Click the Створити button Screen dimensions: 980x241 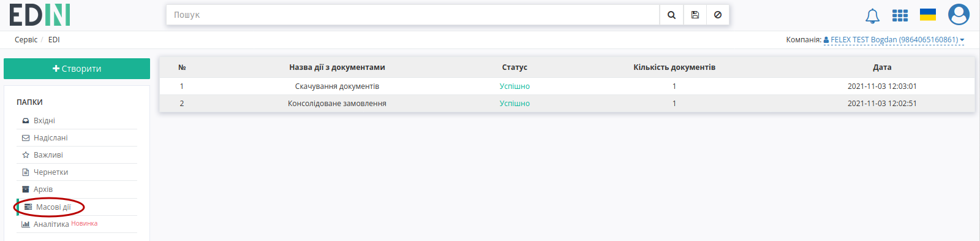tap(77, 69)
